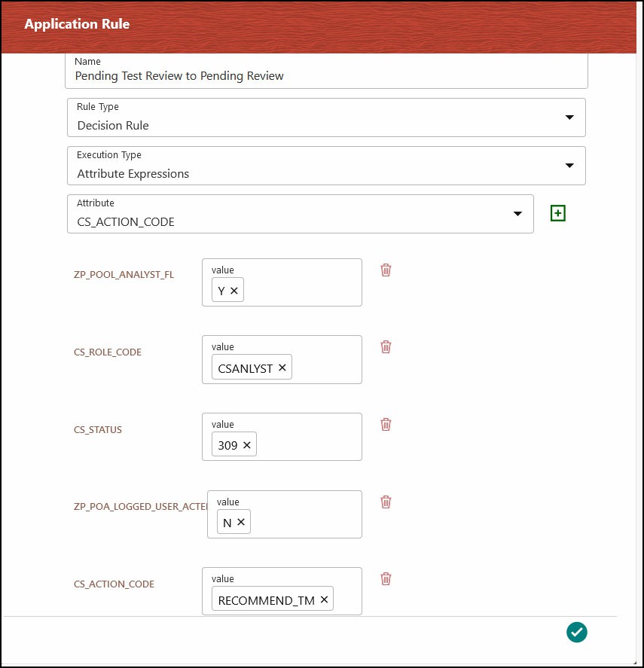Remove the CSANLYST value chip
This screenshot has height=668, width=644.
(x=282, y=368)
